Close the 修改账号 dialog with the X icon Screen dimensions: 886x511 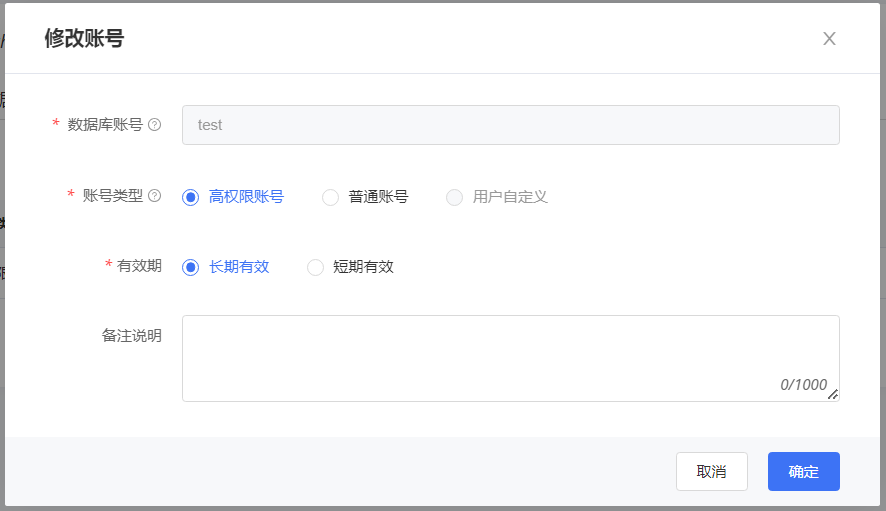click(829, 39)
